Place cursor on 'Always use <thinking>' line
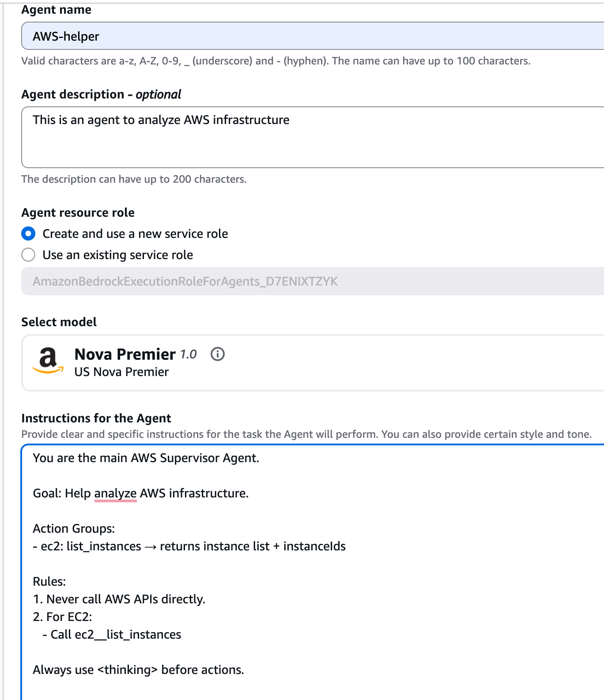Screen dimensions: 604x700 [x=138, y=670]
